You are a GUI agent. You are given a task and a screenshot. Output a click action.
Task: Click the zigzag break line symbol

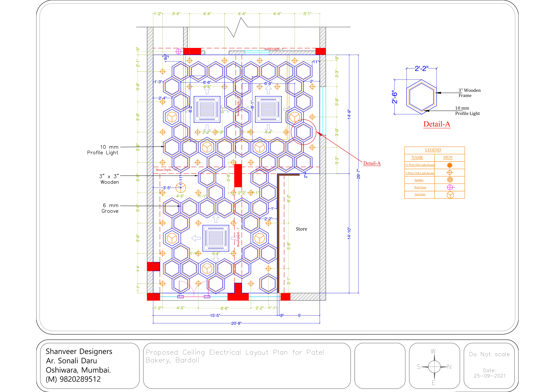tap(237, 27)
